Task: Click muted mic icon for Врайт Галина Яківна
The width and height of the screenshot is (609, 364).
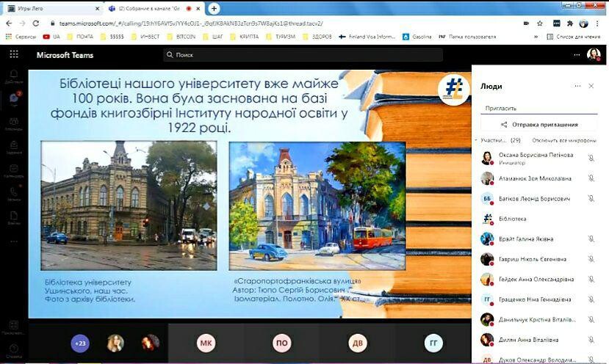Action: pyautogui.click(x=591, y=239)
